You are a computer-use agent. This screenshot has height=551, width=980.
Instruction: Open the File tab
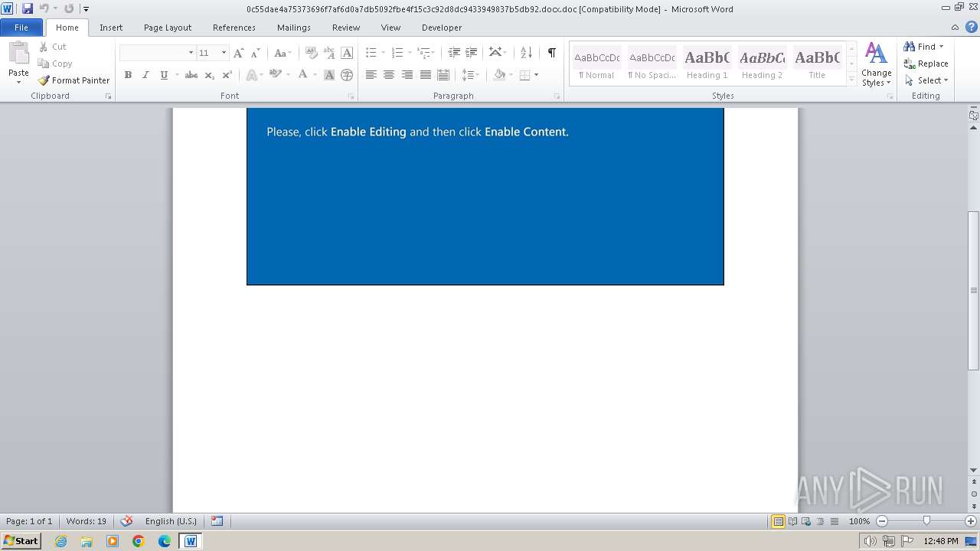[x=21, y=28]
